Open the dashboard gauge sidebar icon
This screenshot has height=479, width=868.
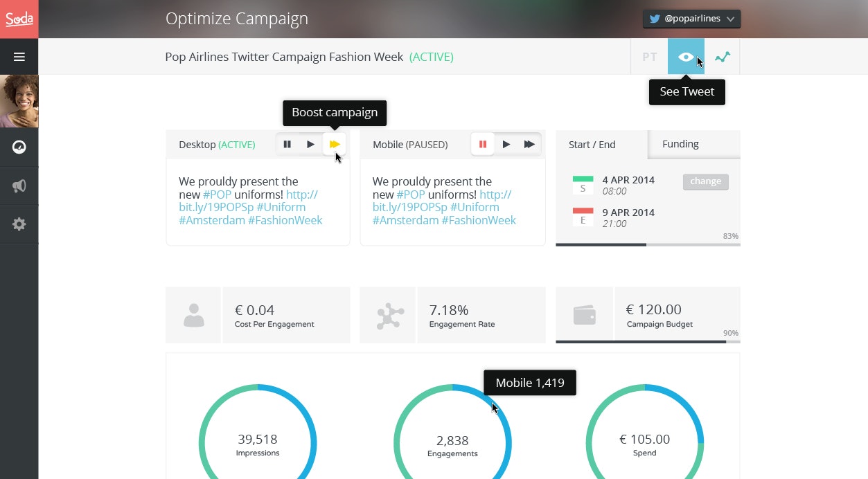(19, 147)
